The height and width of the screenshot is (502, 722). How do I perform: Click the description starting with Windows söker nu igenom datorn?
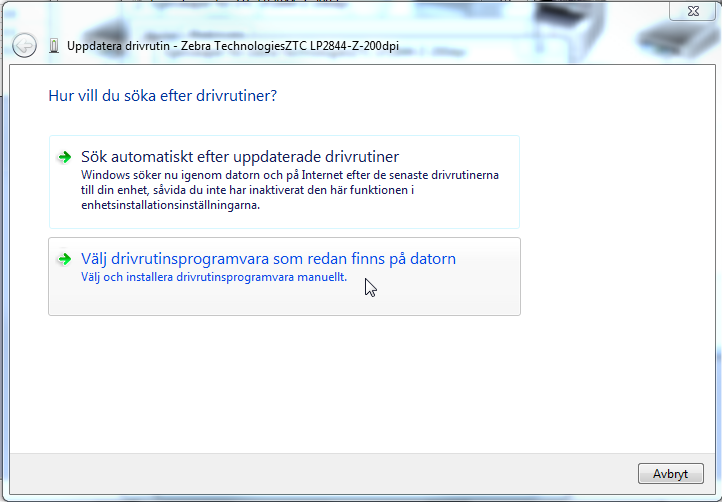point(290,190)
